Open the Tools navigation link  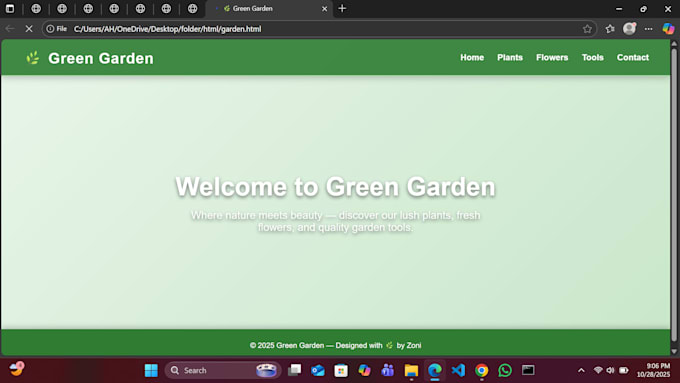[x=592, y=57]
